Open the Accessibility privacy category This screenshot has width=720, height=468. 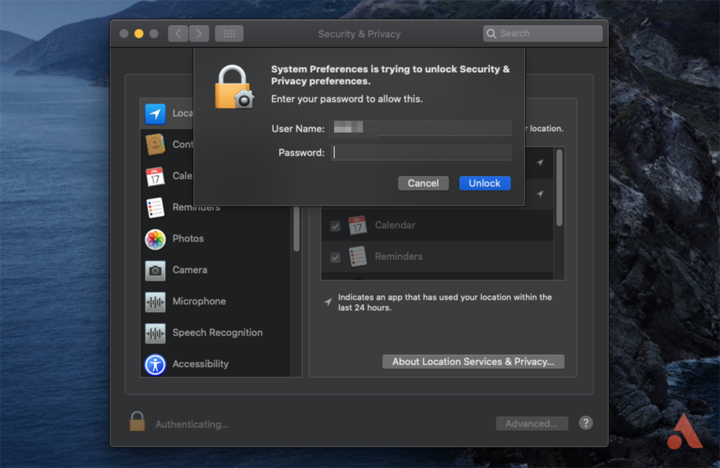coord(200,364)
